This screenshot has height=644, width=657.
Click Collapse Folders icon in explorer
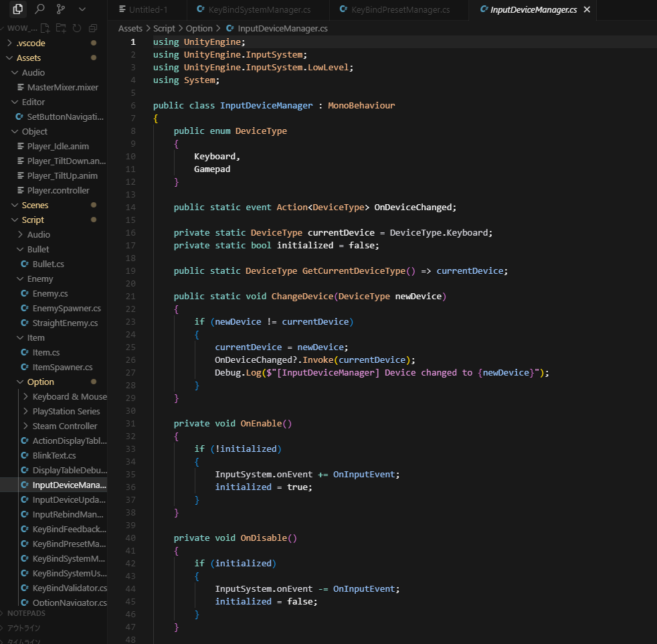coord(93,28)
